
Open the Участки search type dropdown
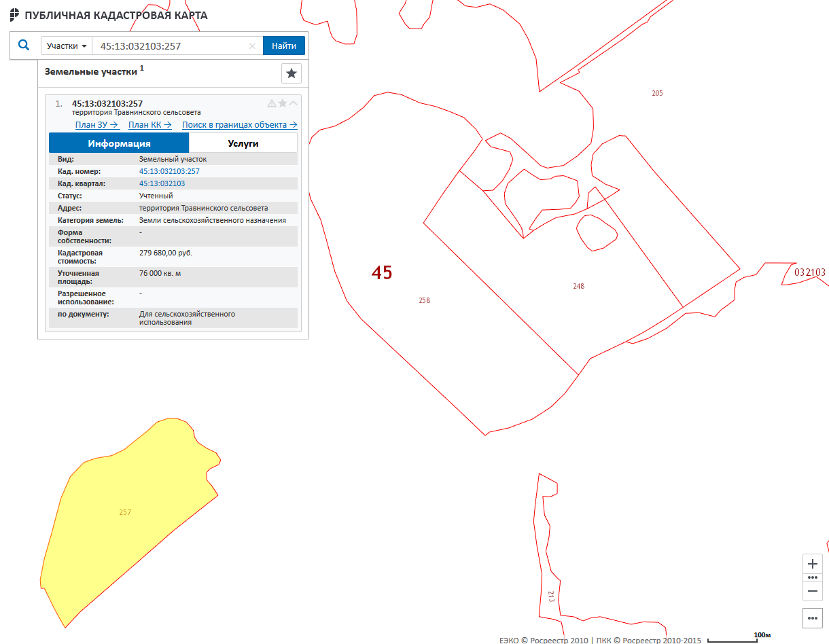pyautogui.click(x=67, y=46)
